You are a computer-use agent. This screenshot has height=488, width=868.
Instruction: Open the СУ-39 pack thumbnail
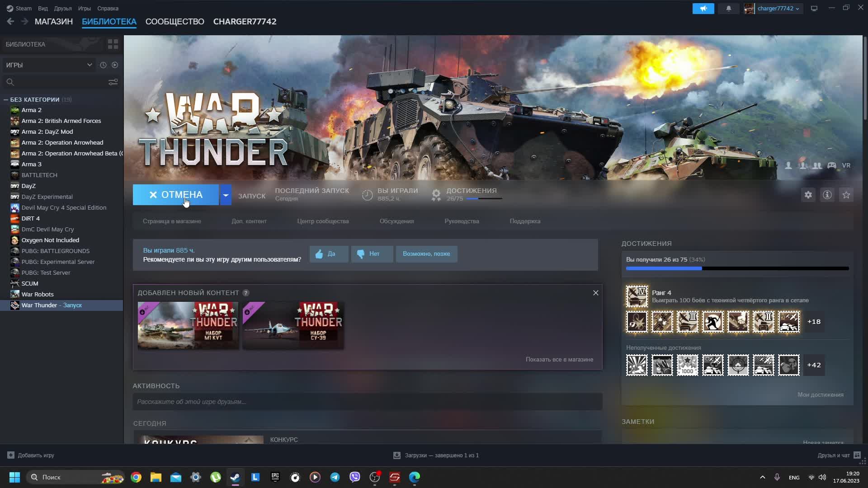tap(293, 325)
